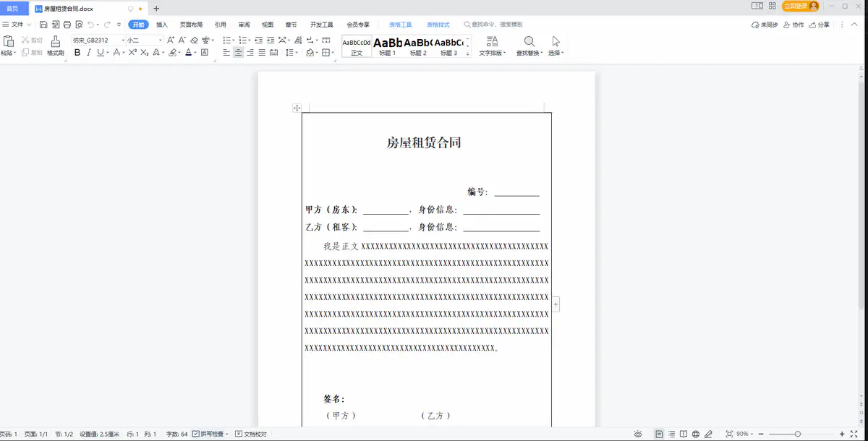Click the justify alignment icon

[262, 53]
